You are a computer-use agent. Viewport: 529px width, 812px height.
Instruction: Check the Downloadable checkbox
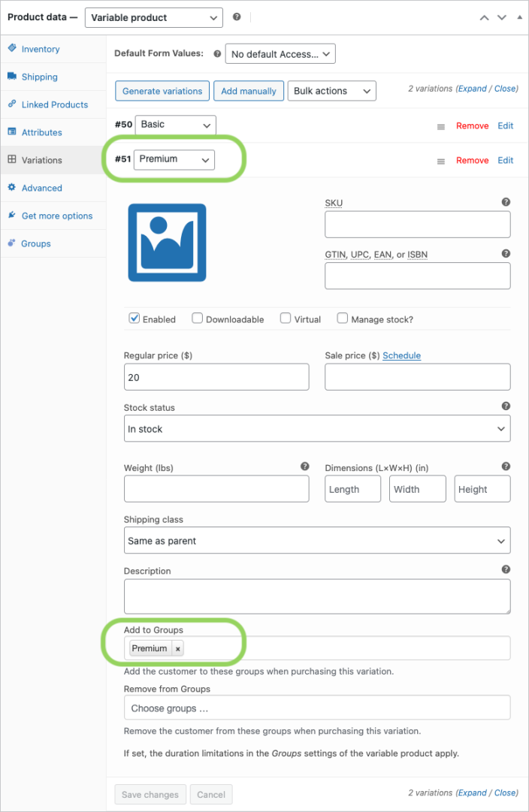pyautogui.click(x=198, y=318)
